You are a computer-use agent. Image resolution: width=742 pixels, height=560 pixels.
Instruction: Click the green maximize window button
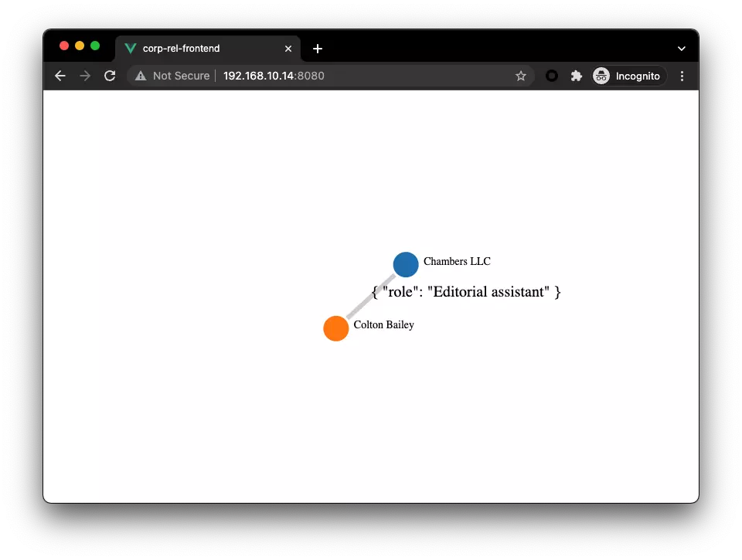tap(95, 46)
